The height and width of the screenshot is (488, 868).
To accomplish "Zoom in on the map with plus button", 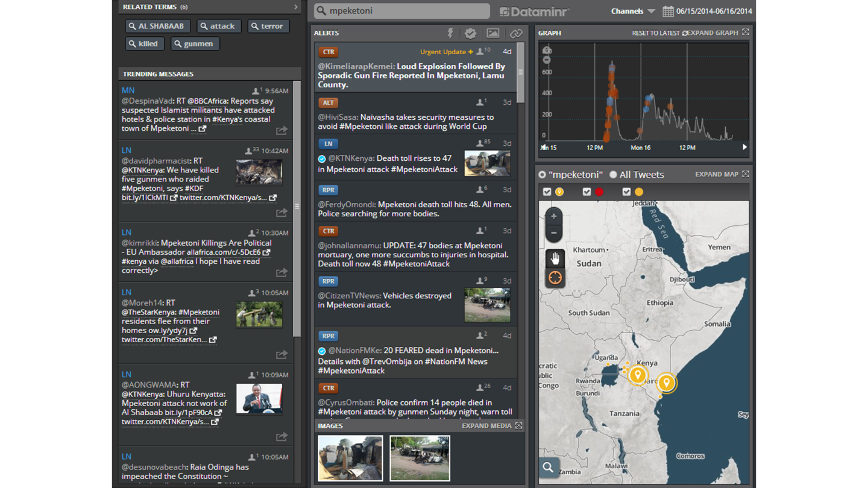I will pos(554,216).
